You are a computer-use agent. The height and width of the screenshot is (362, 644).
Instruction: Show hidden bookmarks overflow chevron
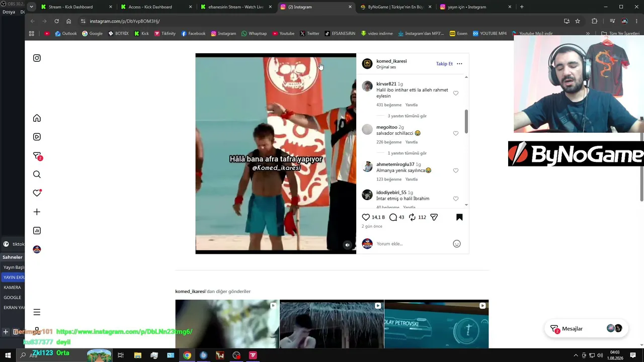[588, 34]
